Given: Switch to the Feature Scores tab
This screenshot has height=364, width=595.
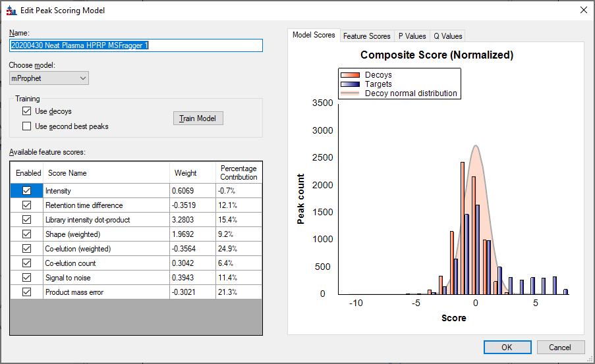Looking at the screenshot, I should (366, 36).
